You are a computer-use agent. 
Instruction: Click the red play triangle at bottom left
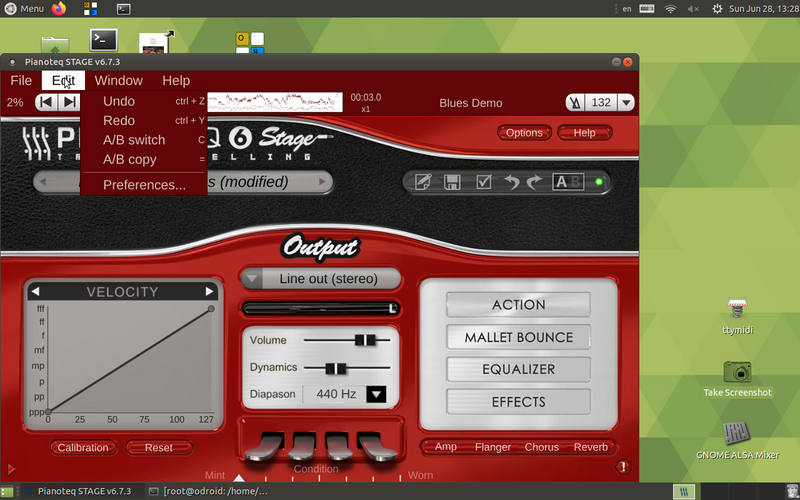tap(11, 469)
